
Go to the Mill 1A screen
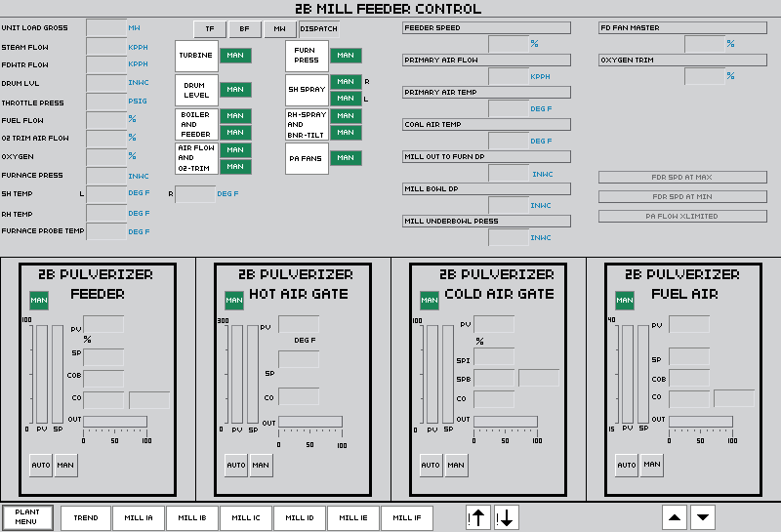[x=139, y=517]
